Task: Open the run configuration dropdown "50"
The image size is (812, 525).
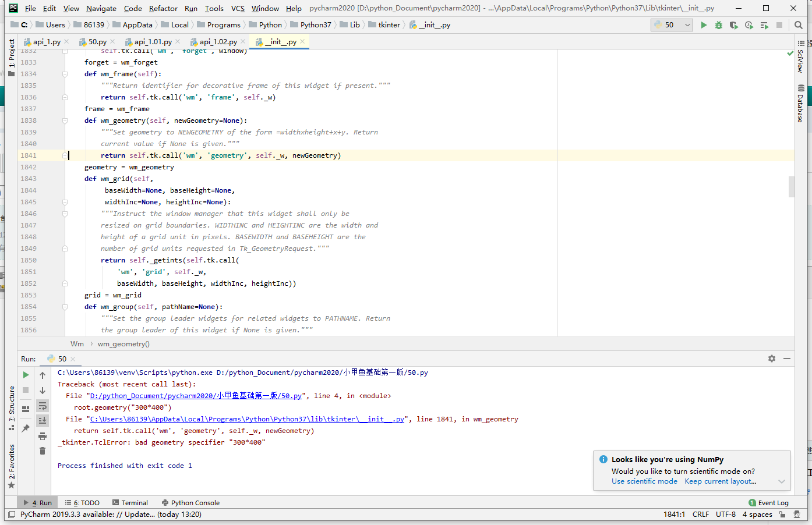Action: tap(672, 25)
